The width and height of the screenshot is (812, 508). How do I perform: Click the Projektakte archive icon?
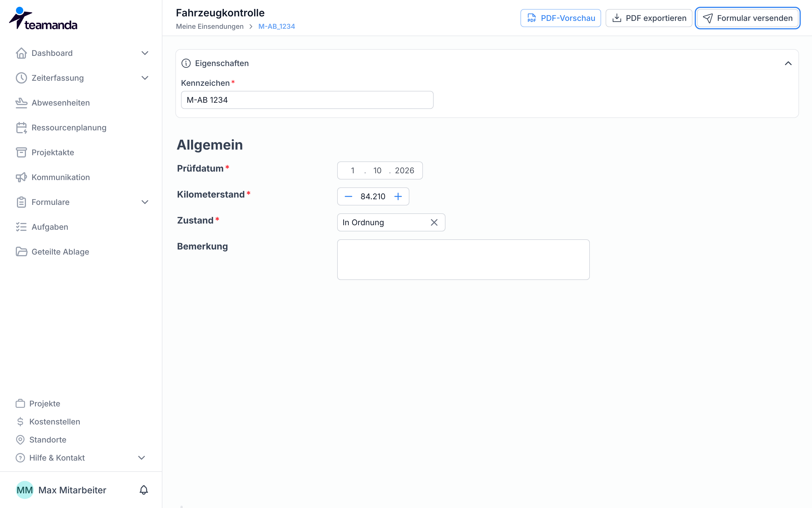click(21, 152)
